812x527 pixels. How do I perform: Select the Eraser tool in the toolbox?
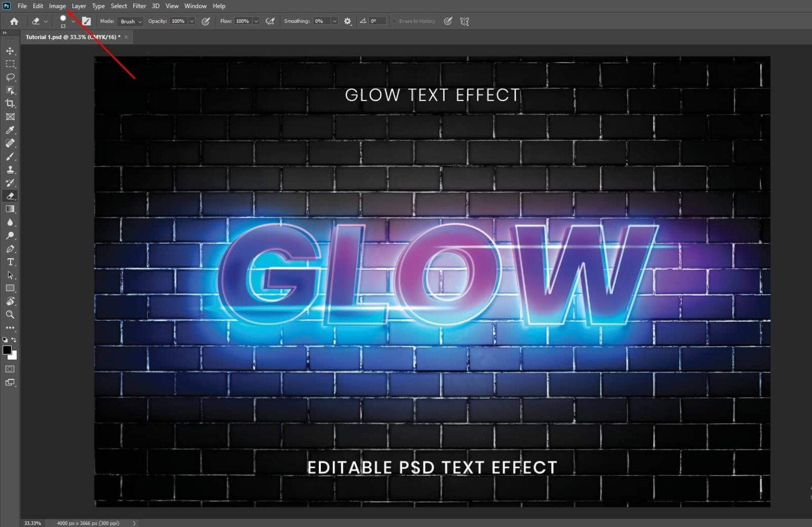pyautogui.click(x=10, y=196)
